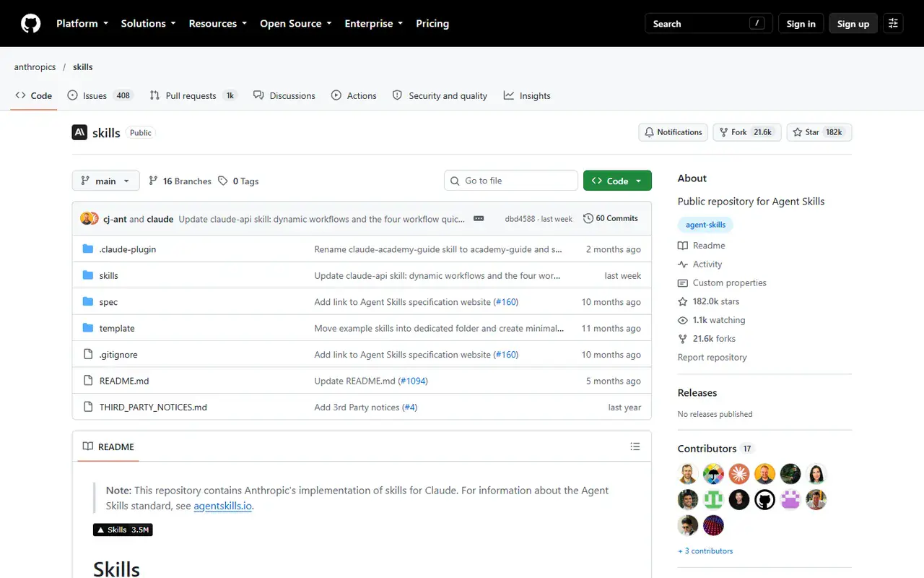Open the commit details ellipsis icon
The image size is (924, 578).
[x=479, y=218]
